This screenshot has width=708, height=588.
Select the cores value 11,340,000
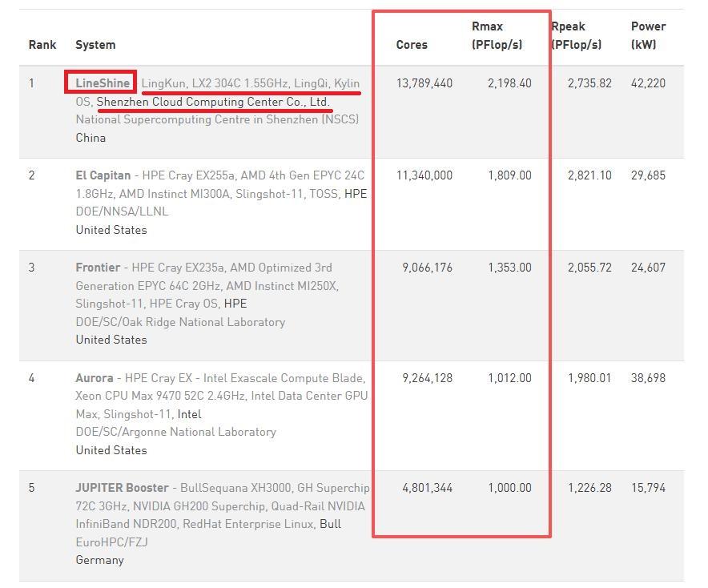(x=424, y=175)
